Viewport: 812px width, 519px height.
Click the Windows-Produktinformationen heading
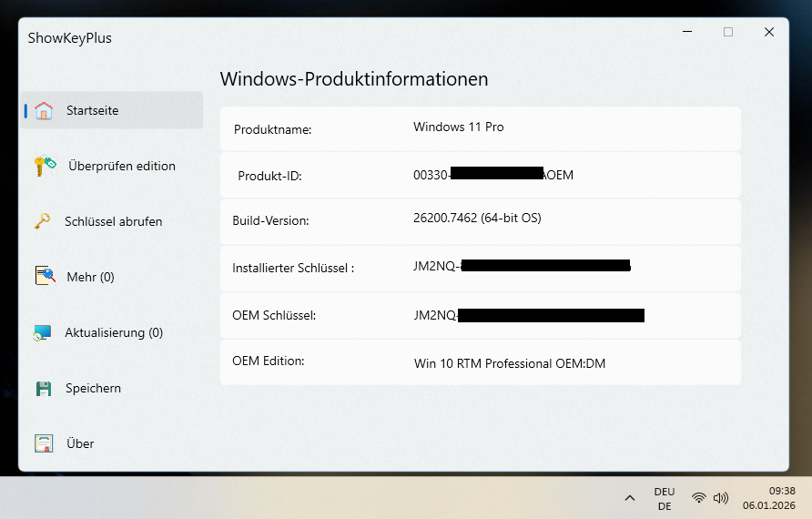tap(354, 78)
